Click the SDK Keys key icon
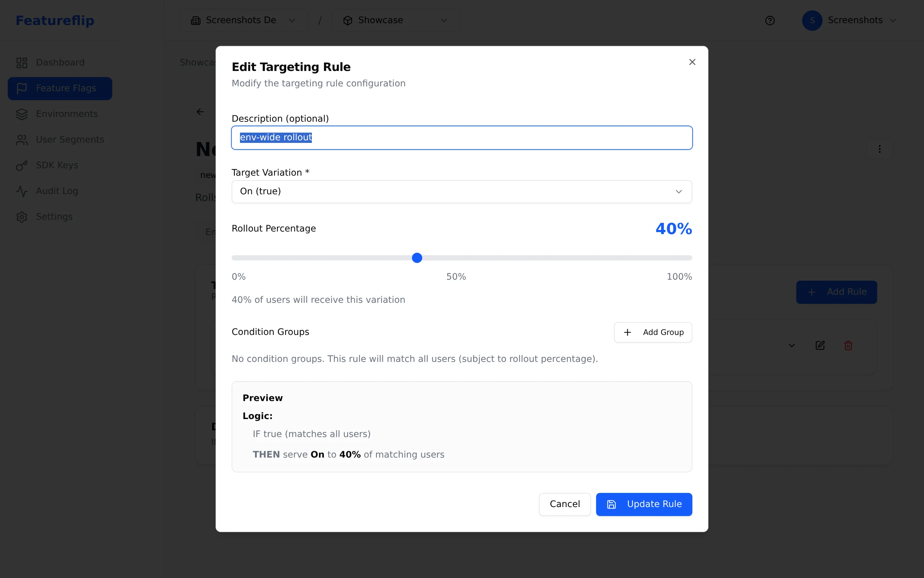The width and height of the screenshot is (924, 578). point(22,165)
